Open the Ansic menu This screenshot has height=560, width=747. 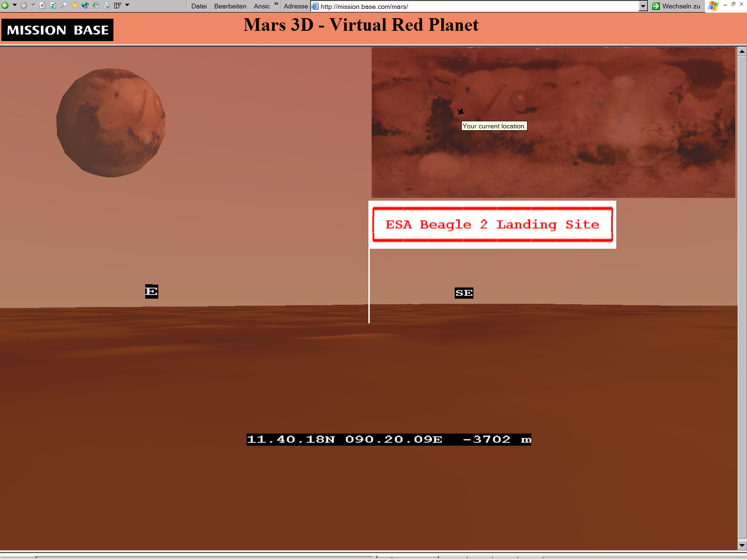click(262, 6)
